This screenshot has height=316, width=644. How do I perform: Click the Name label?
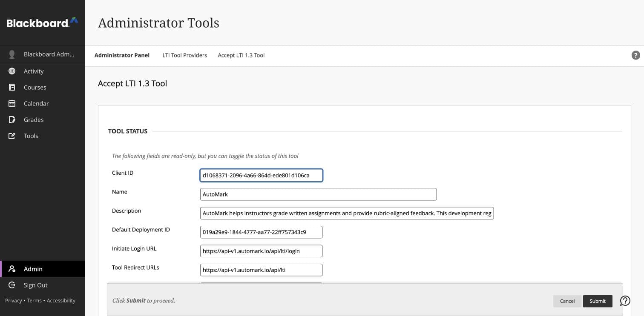click(120, 192)
